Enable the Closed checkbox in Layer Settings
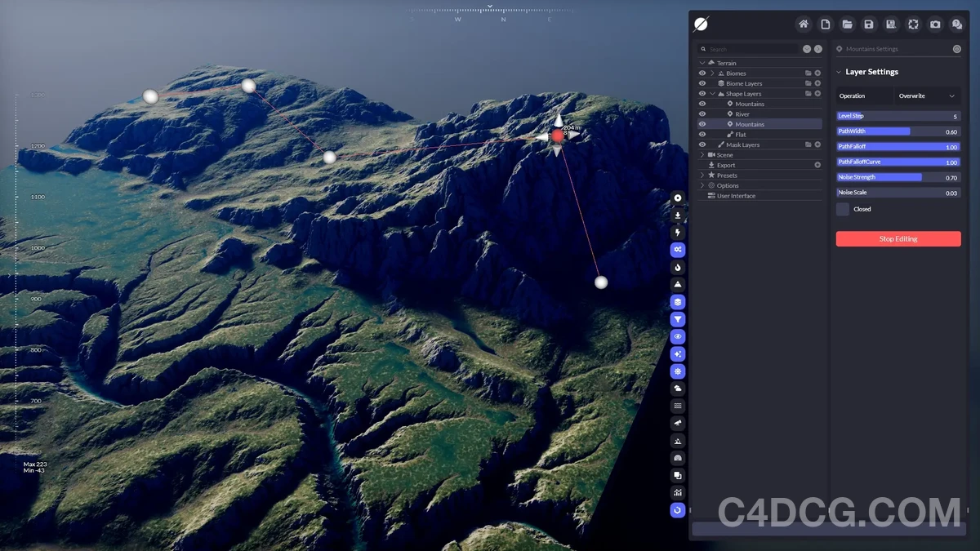 point(842,209)
